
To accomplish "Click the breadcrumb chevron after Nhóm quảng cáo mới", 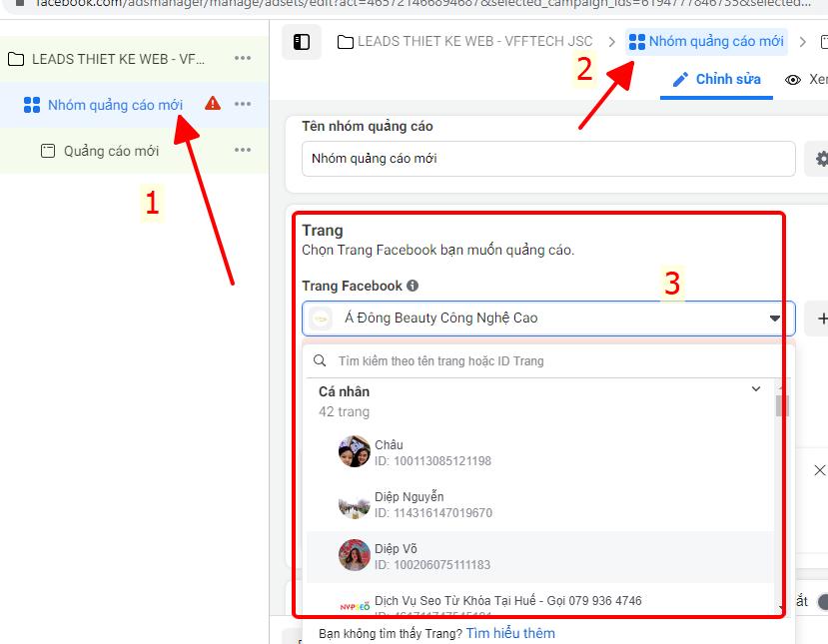I will tap(803, 42).
